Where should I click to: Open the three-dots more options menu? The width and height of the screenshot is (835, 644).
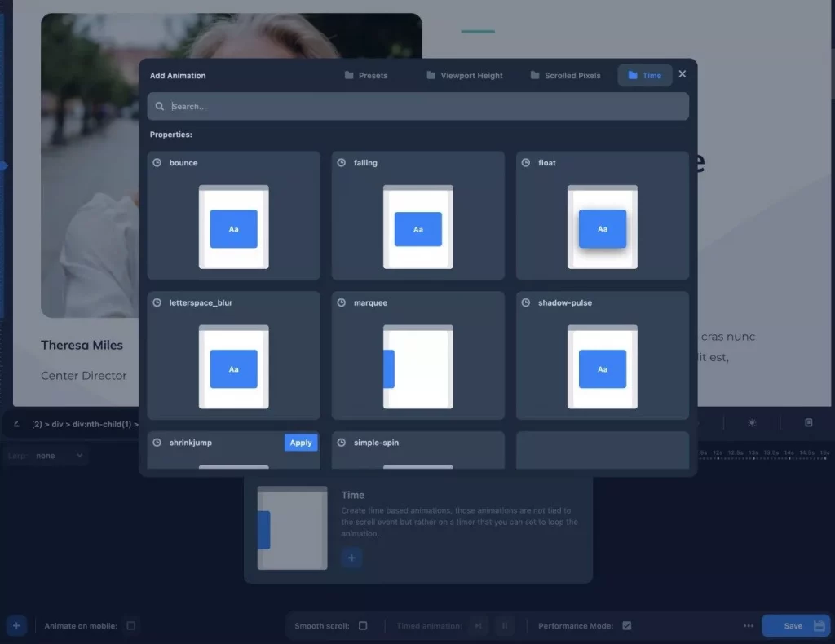pyautogui.click(x=749, y=626)
